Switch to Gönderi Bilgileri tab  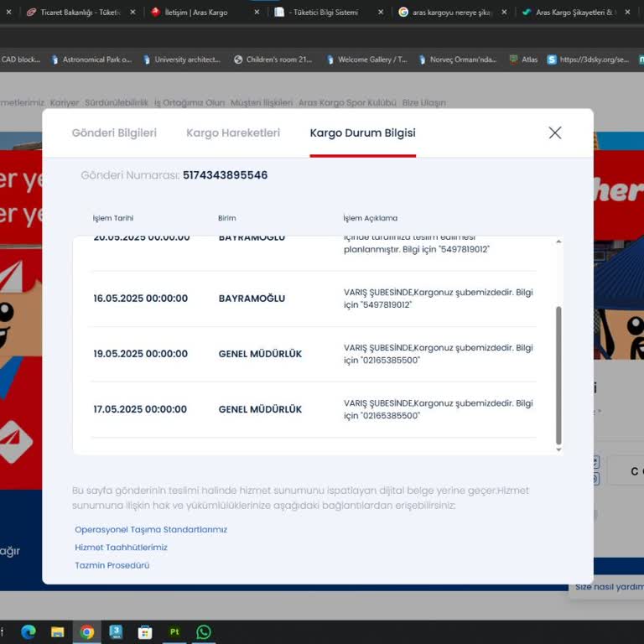114,133
